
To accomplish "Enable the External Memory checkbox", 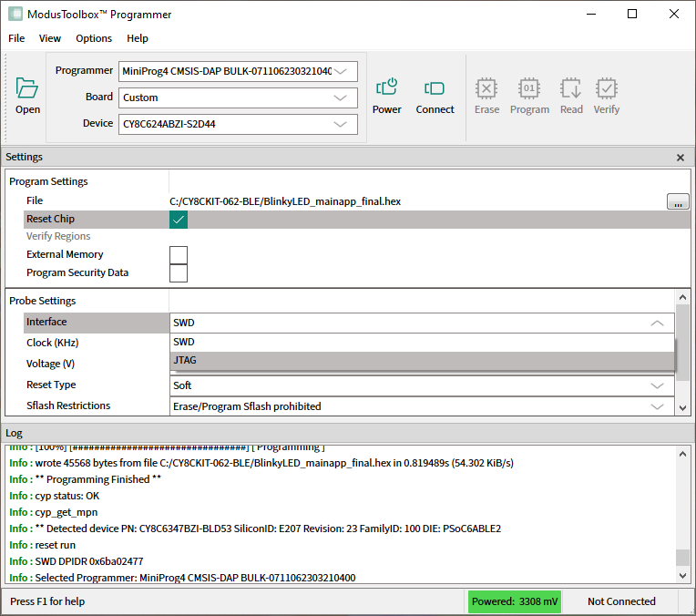I will click(x=179, y=255).
